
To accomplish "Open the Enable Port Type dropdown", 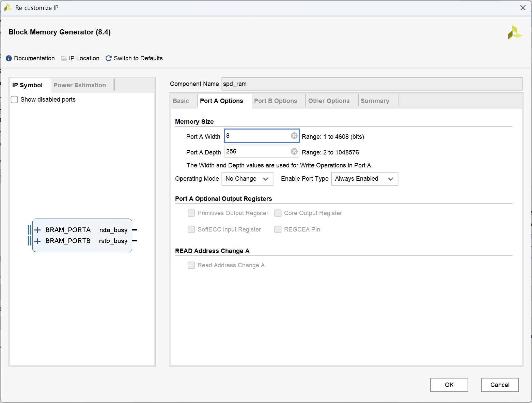I will [x=364, y=179].
